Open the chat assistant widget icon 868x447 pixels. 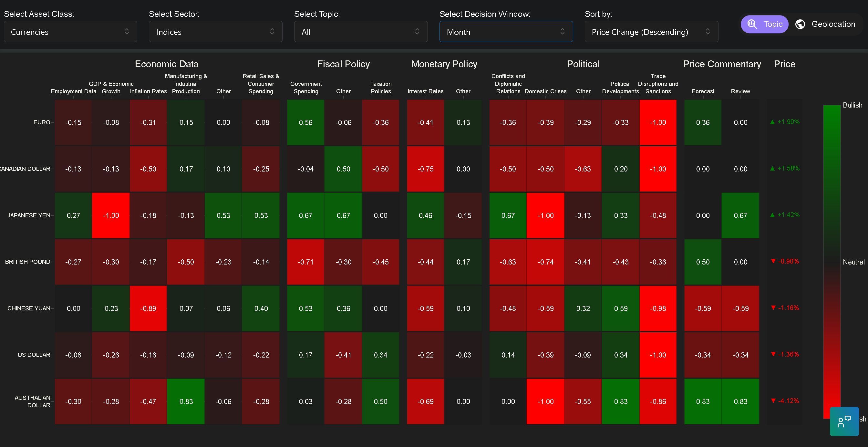coord(844,421)
